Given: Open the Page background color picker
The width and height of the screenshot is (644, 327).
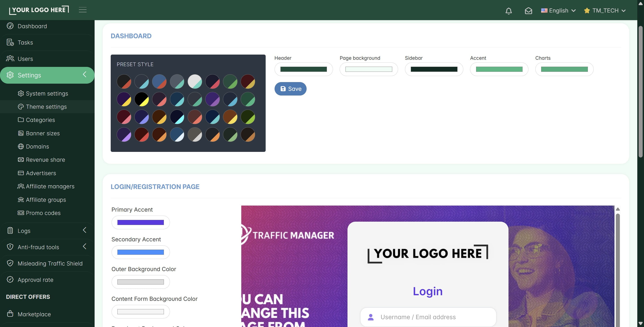Looking at the screenshot, I should click(369, 69).
